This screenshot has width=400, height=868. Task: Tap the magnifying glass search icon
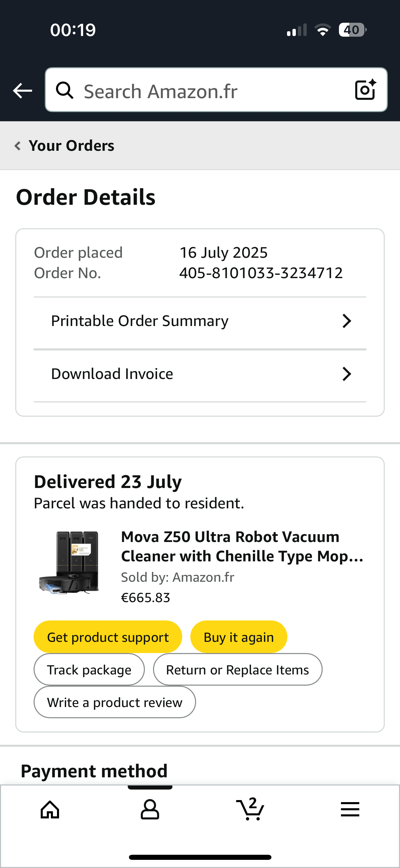coord(64,90)
